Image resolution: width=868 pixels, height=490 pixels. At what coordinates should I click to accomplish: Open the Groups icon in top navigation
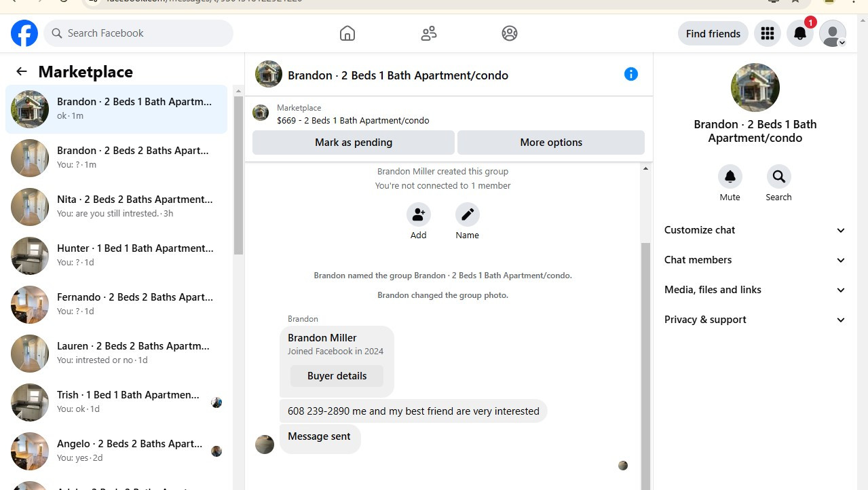pyautogui.click(x=510, y=33)
